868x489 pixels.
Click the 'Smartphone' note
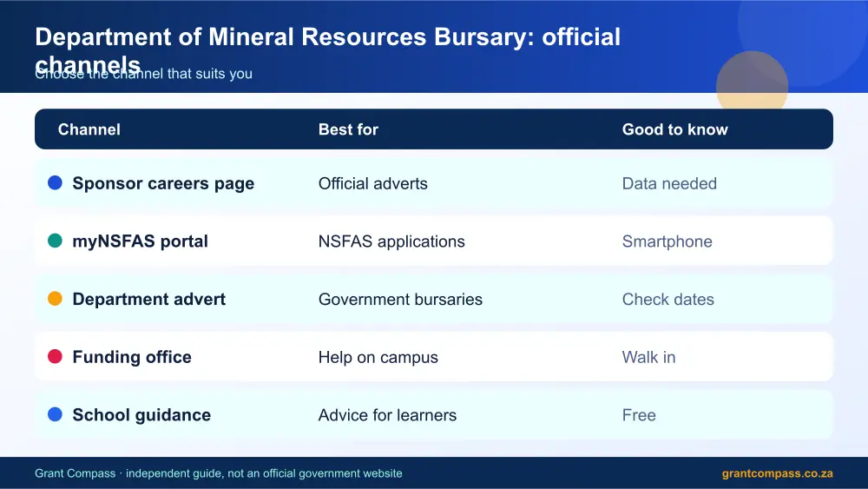pos(667,241)
